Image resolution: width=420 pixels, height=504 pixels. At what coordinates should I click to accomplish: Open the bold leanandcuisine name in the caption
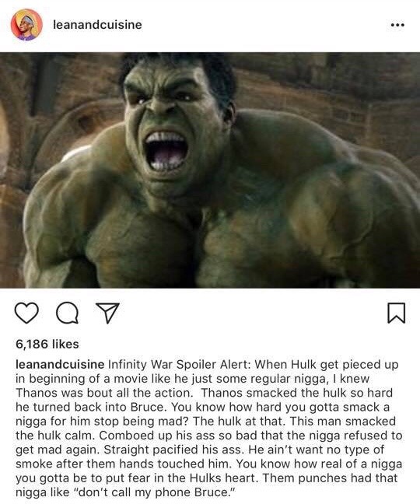tap(60, 365)
